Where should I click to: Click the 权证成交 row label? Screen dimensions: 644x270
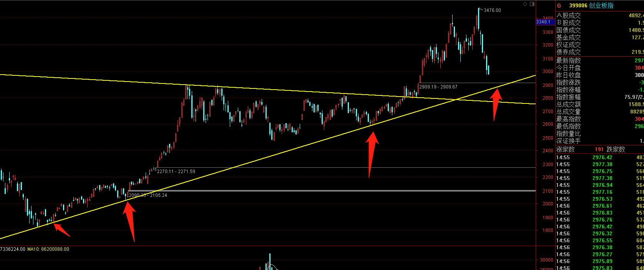(569, 45)
